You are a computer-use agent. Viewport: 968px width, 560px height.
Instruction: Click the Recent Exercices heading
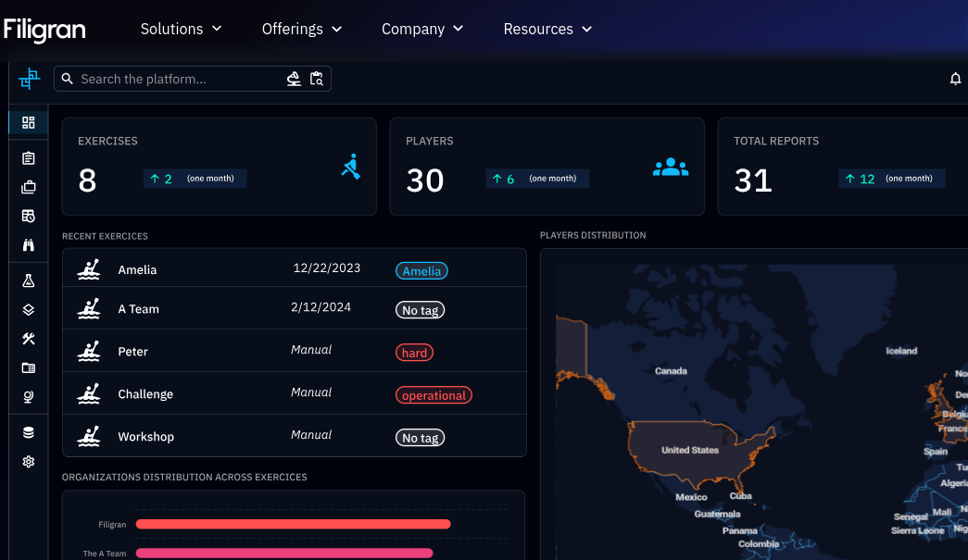click(105, 236)
